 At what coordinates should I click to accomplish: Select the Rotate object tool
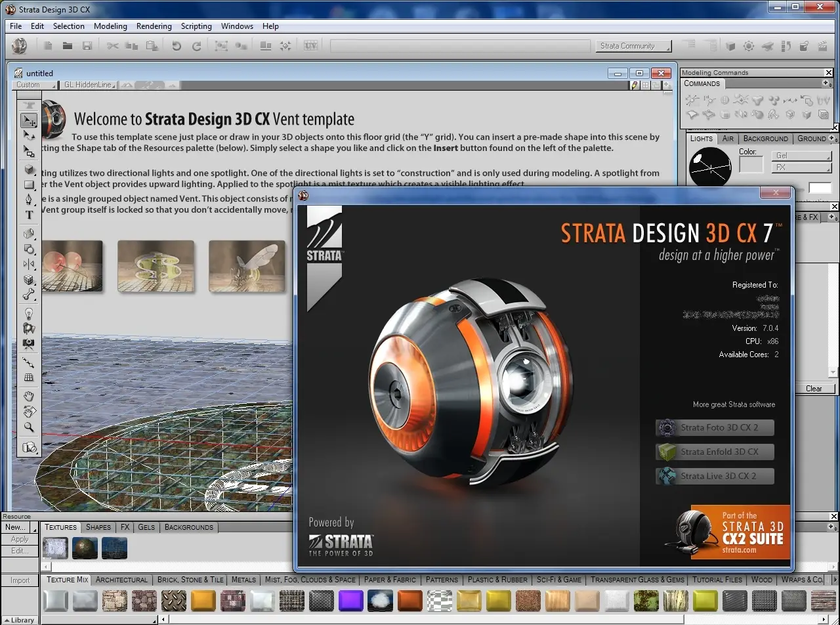point(29,136)
